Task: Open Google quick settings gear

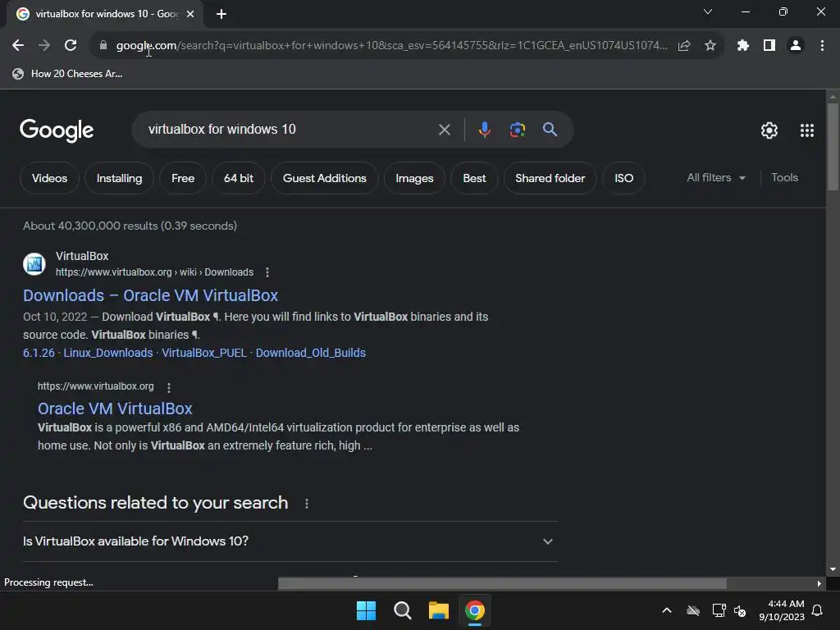Action: pyautogui.click(x=769, y=130)
